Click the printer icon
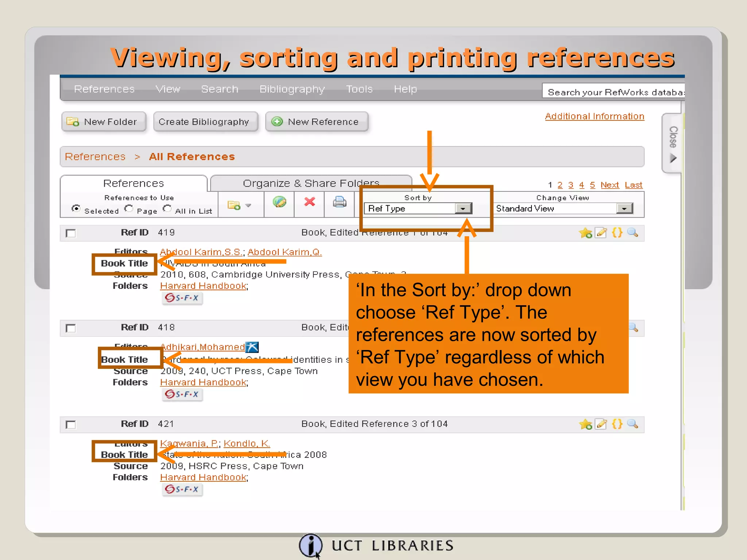747x560 pixels. pos(340,202)
